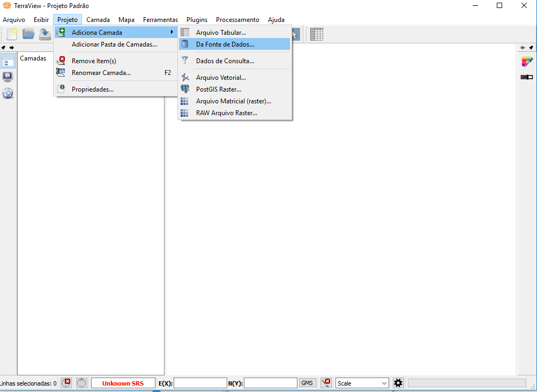Click the New Project toolbar icon
The height and width of the screenshot is (392, 537).
click(12, 34)
